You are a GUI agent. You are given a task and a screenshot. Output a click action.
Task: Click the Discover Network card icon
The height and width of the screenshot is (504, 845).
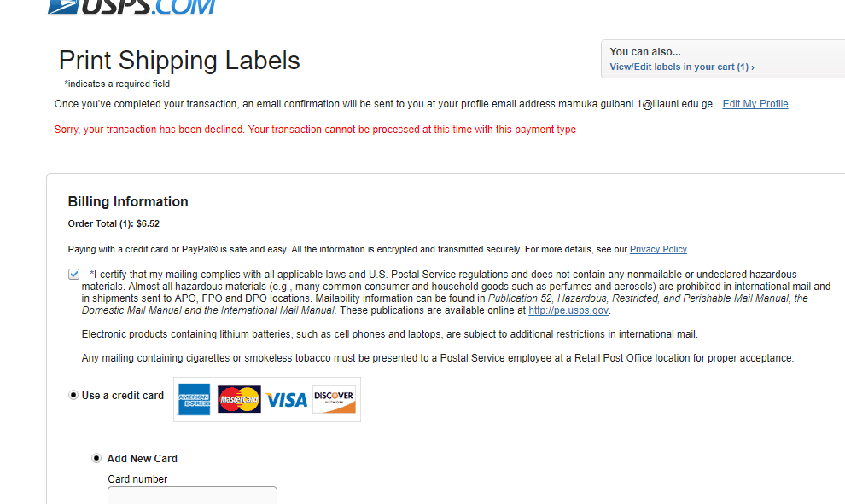pos(333,399)
